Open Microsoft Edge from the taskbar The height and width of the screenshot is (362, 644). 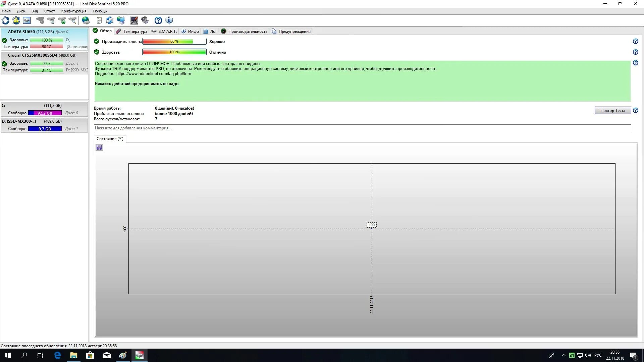[x=57, y=355]
